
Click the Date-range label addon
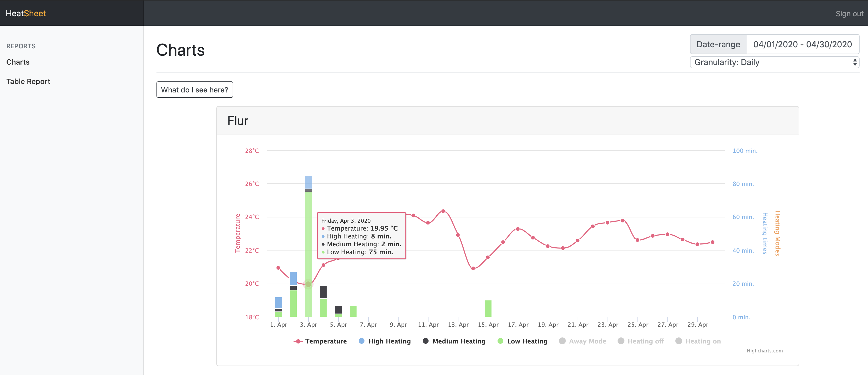pos(718,44)
